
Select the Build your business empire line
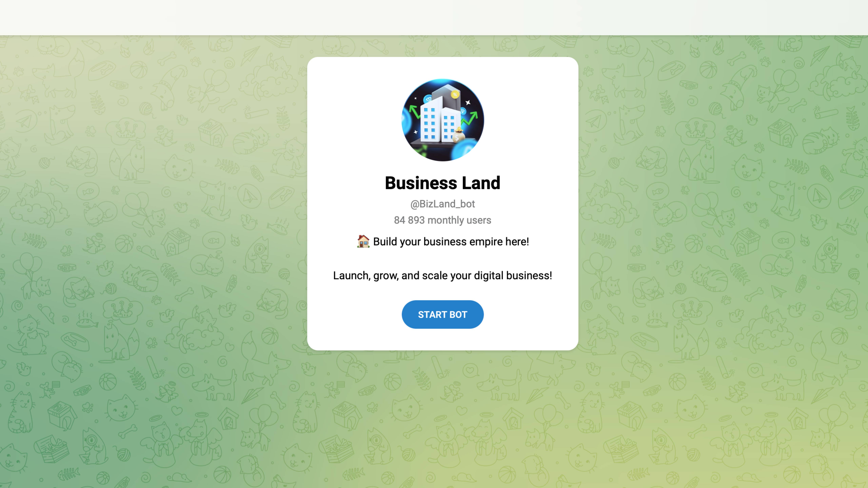pos(442,241)
